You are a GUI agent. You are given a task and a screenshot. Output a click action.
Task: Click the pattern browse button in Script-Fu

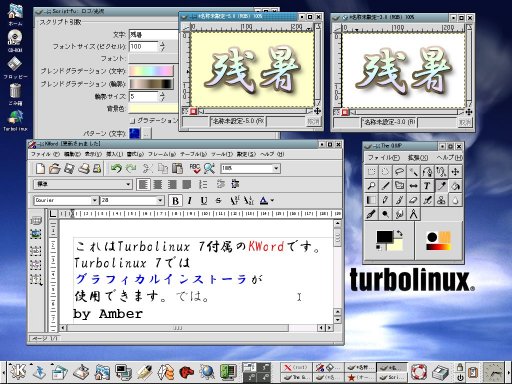pyautogui.click(x=147, y=134)
